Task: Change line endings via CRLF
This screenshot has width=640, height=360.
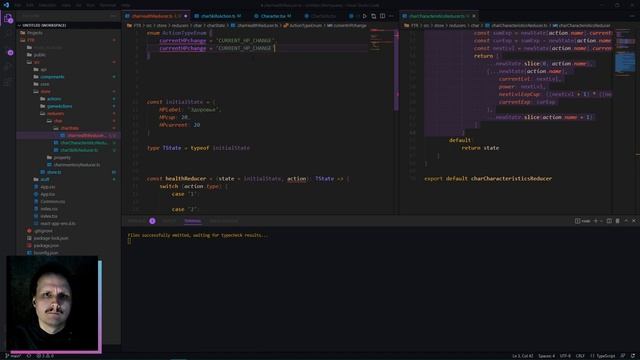Action: [580, 356]
